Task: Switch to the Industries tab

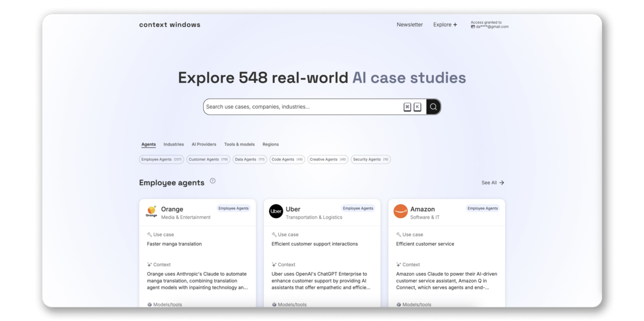Action: 173,145
